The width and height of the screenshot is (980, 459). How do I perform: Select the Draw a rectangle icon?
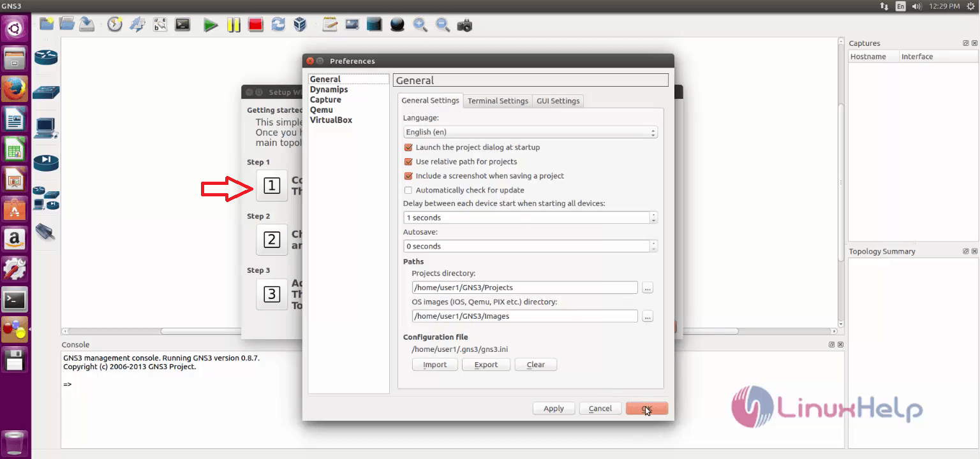click(375, 25)
